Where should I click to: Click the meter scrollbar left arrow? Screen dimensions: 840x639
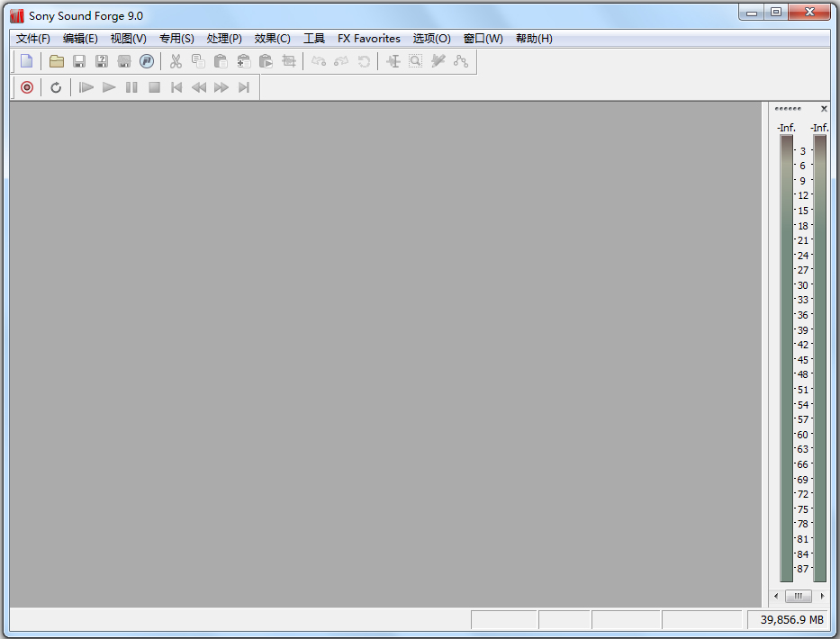click(776, 596)
